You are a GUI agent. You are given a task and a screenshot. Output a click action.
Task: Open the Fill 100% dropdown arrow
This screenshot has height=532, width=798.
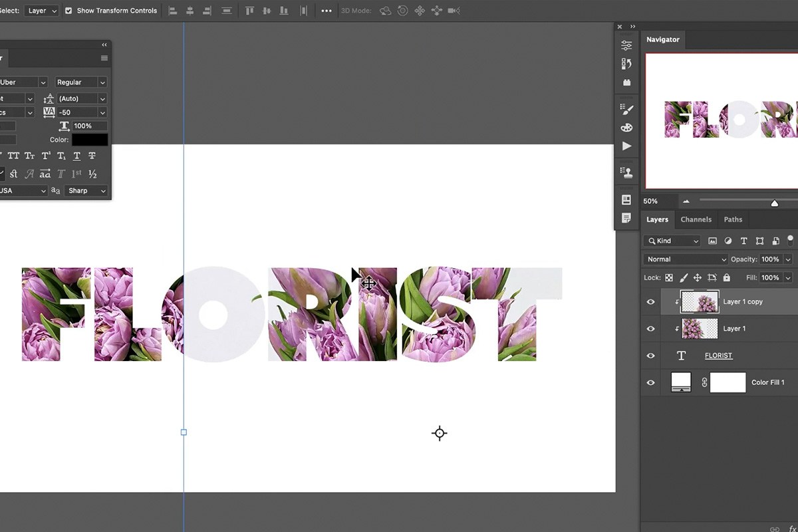click(788, 277)
